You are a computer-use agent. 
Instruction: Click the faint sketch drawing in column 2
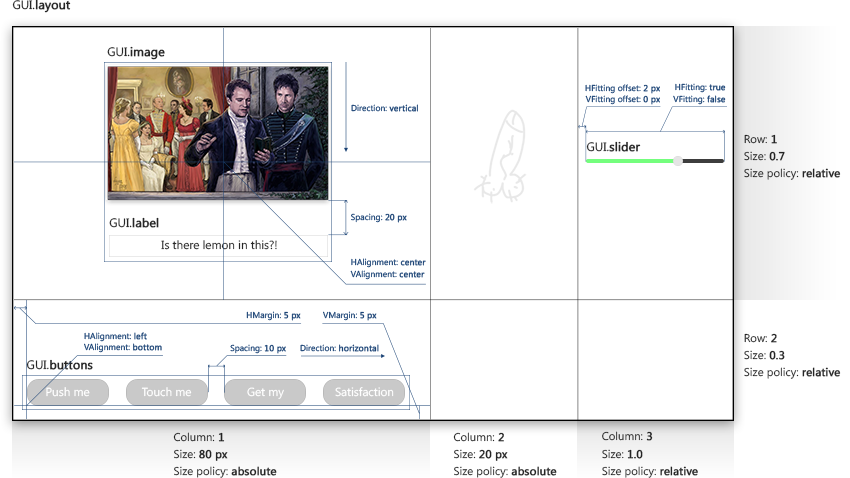point(501,157)
